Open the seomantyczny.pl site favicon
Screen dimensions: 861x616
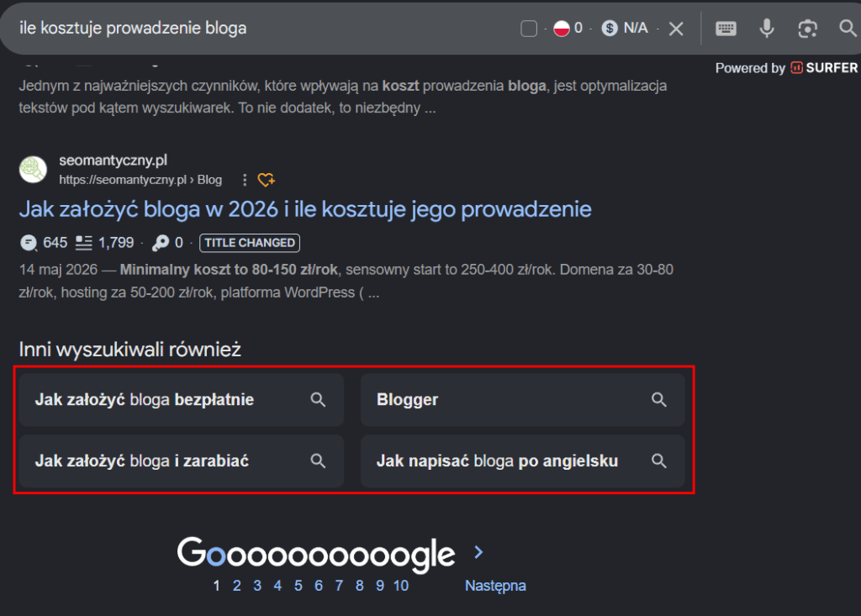33,169
